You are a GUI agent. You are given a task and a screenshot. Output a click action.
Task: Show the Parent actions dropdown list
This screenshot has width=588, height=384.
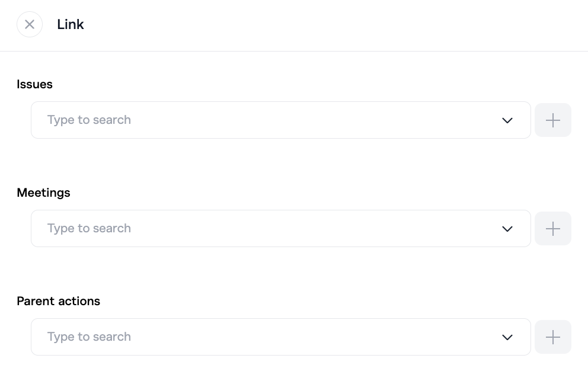[x=507, y=337]
